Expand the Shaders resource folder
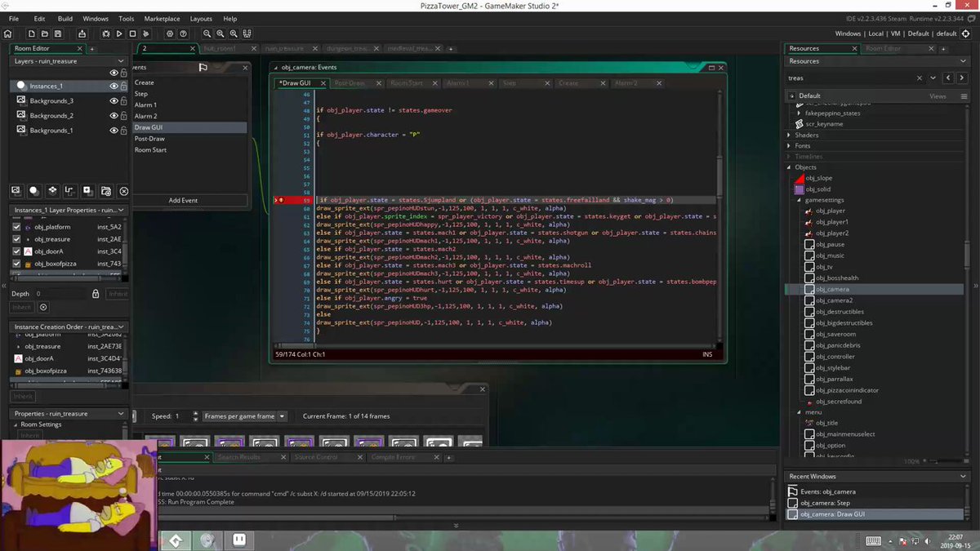 pos(790,135)
